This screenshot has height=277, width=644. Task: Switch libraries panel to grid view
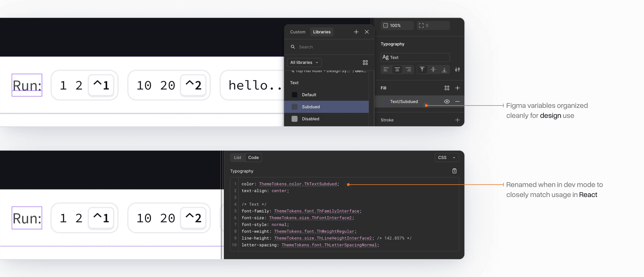coord(365,63)
